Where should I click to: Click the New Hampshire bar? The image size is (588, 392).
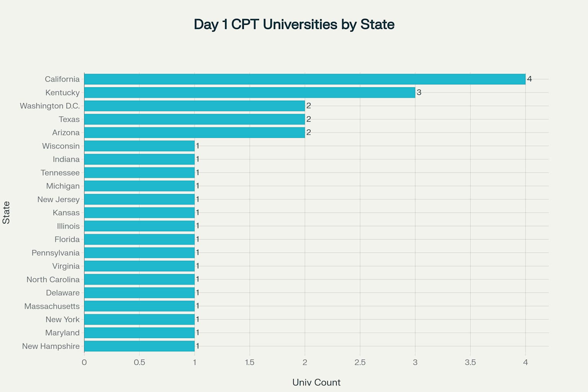pos(139,346)
